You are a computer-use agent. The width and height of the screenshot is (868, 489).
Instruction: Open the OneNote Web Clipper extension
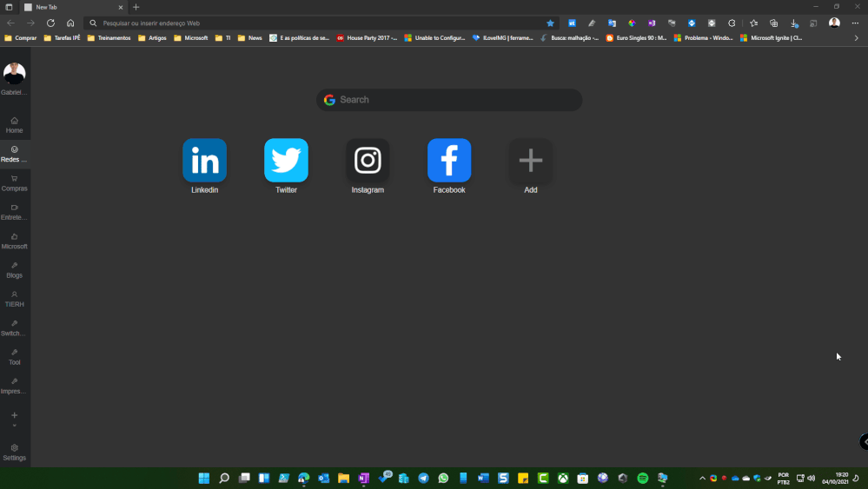click(652, 23)
